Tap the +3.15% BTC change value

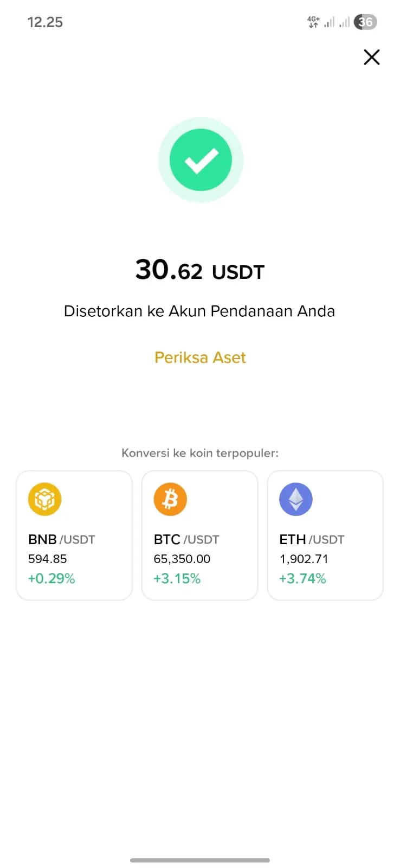[x=177, y=579]
